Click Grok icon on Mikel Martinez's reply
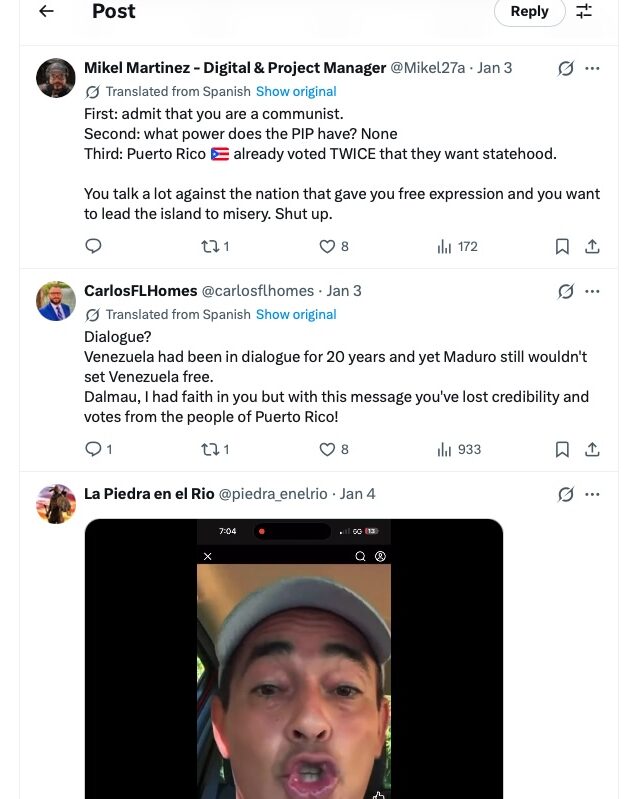Screen dimensions: 631x799 coord(566,68)
